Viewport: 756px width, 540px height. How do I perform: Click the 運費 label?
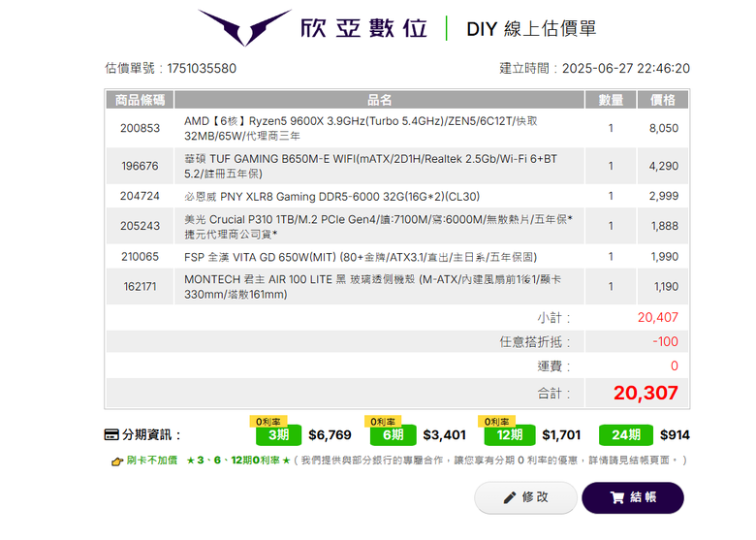tap(554, 365)
